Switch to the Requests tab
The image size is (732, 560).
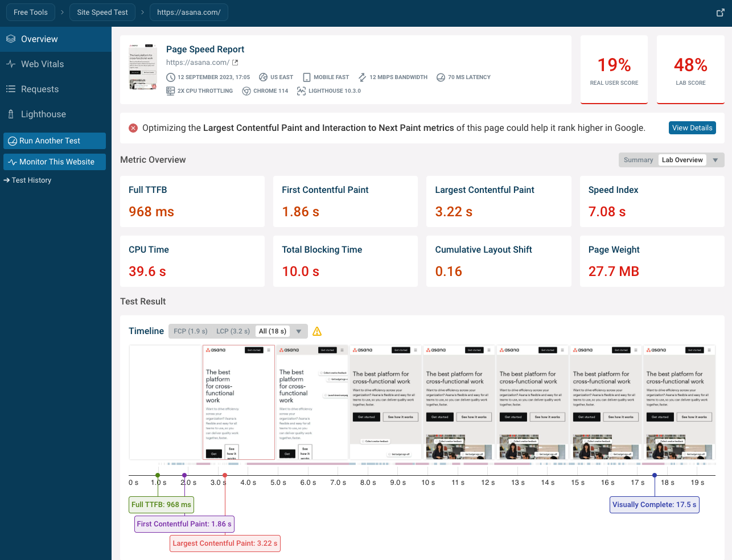click(56, 89)
